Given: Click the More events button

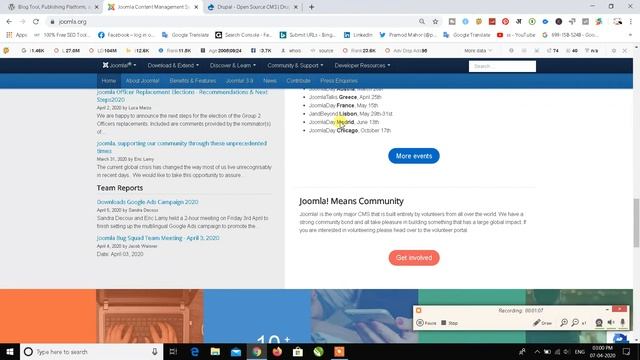Looking at the screenshot, I should point(413,156).
